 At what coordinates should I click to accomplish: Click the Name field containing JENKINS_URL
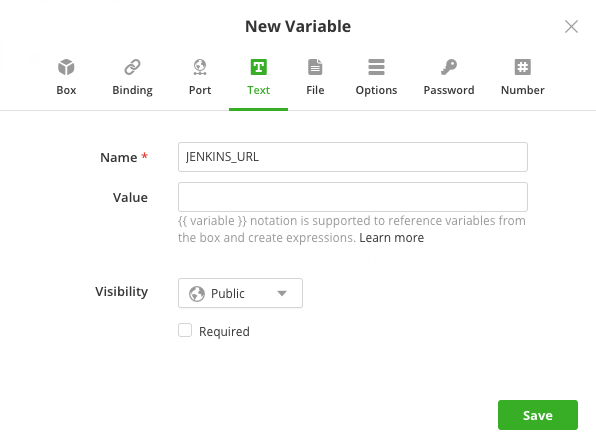tap(353, 157)
